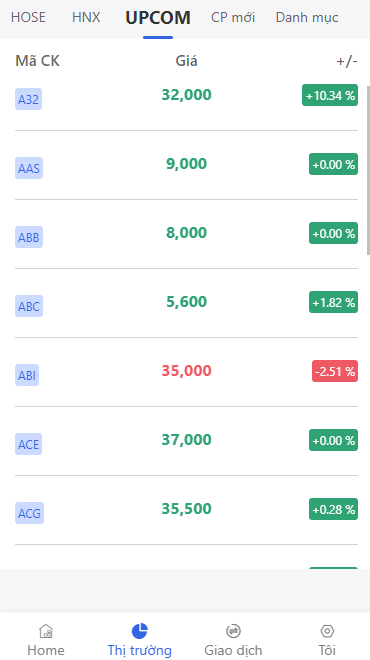Select the ACE stock code badge
The height and width of the screenshot is (660, 370).
[x=28, y=444]
